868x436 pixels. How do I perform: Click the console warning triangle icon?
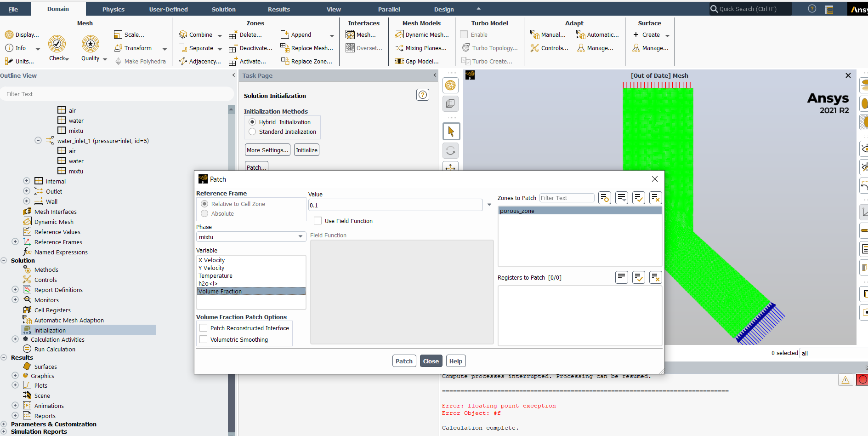pyautogui.click(x=845, y=380)
